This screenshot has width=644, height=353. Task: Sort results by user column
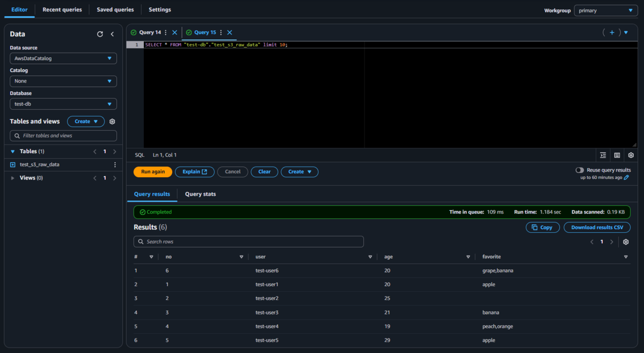pyautogui.click(x=370, y=257)
